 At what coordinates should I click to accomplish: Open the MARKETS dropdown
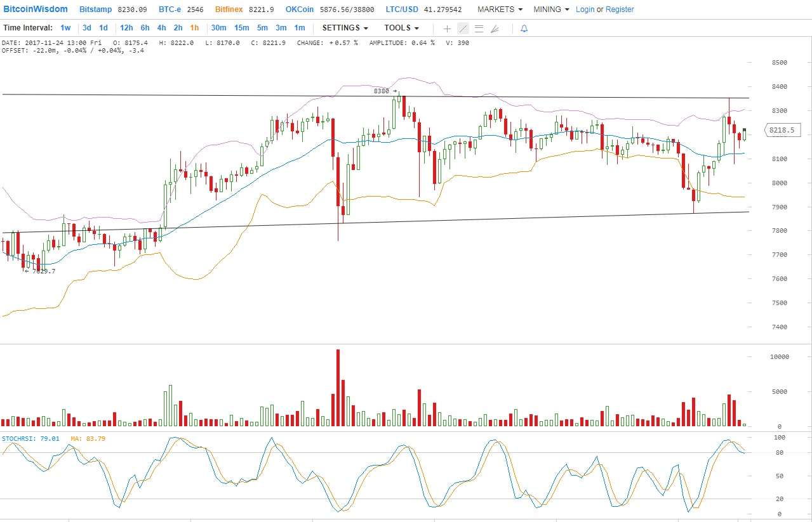[500, 10]
